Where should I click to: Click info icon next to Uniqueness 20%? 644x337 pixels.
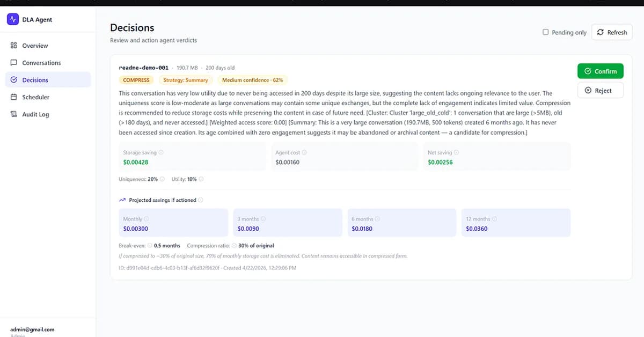(x=163, y=179)
